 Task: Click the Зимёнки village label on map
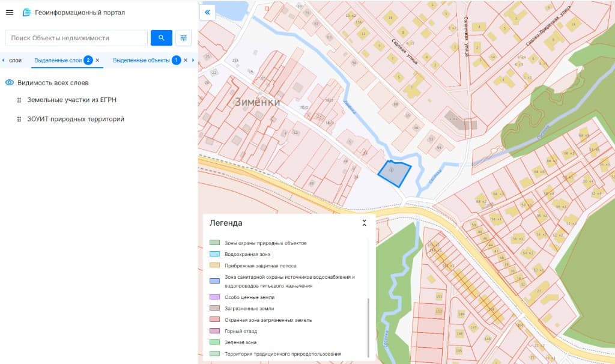click(x=257, y=102)
